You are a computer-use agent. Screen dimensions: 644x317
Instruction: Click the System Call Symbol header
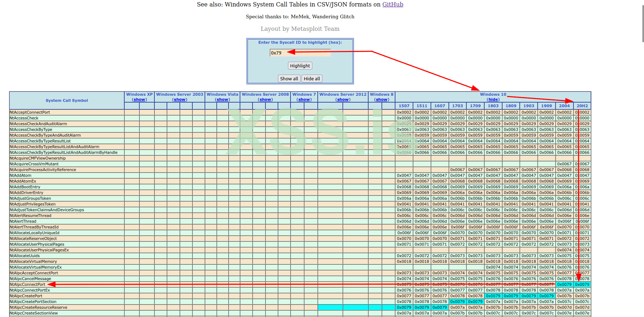(x=67, y=100)
